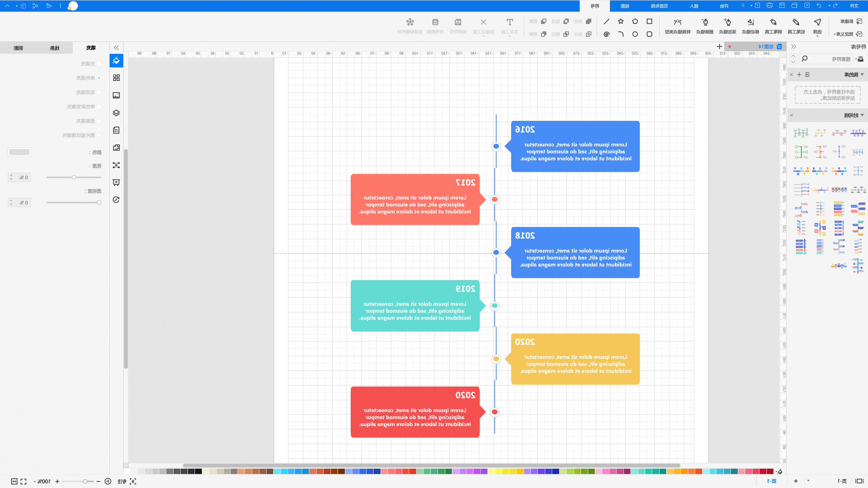Pick the spiral drawing tool
The width and height of the screenshot is (868, 488).
[607, 34]
